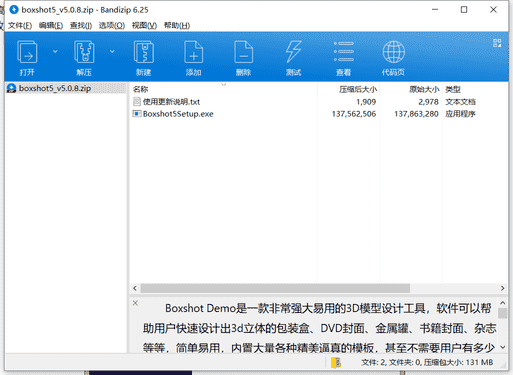Viewport: 513px width, 375px height.
Task: Click the Add (添加) files icon
Action: (x=194, y=52)
